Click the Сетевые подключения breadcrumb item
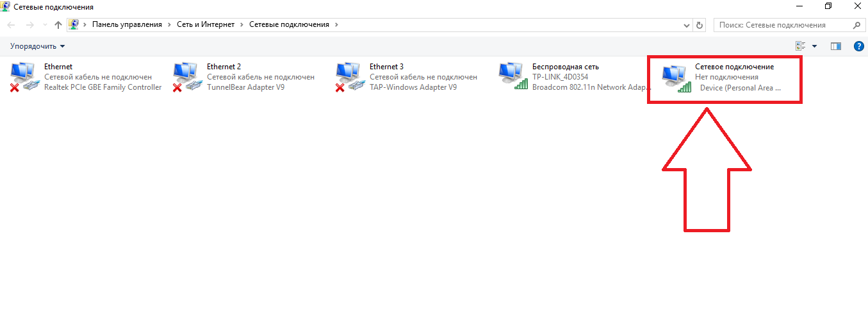 click(x=288, y=24)
